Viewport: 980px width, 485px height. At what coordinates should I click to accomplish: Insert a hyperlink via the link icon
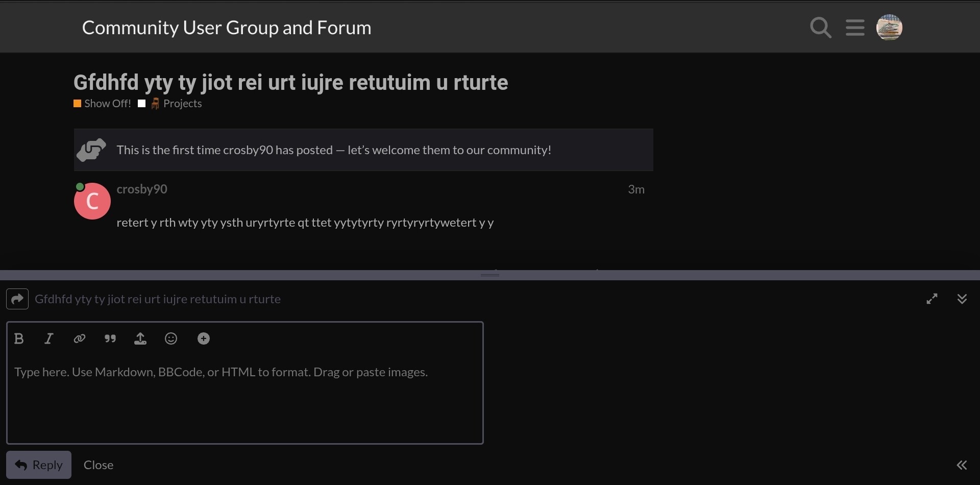tap(79, 338)
